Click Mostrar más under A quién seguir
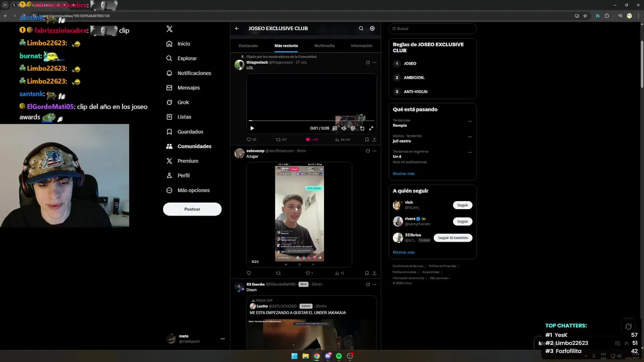644x362 pixels. (404, 252)
